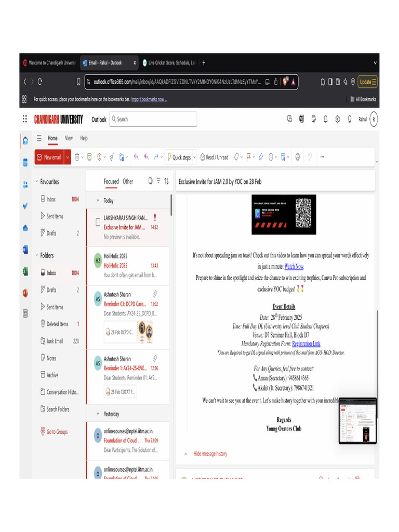Click the Delete trash toolbar icon
This screenshot has width=399, height=532.
[77, 157]
